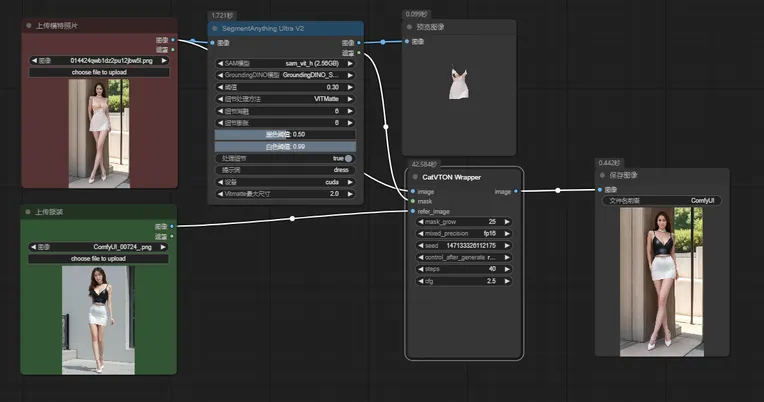The width and height of the screenshot is (764, 402).
Task: Toggle the 处理细节 true switch
Action: coord(348,158)
